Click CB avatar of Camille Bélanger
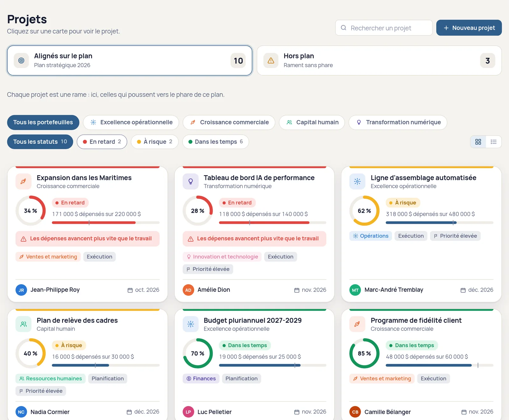The height and width of the screenshot is (420, 509). click(x=355, y=412)
